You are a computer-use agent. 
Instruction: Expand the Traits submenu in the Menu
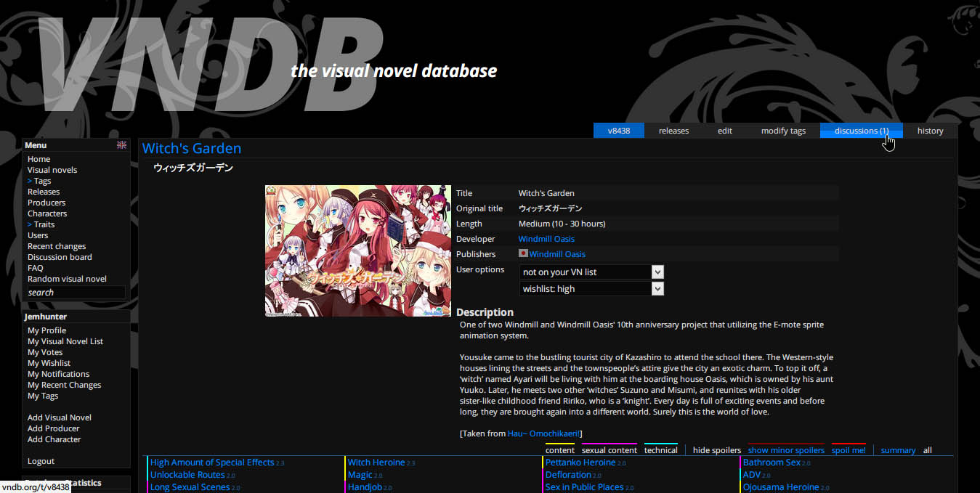pyautogui.click(x=44, y=224)
